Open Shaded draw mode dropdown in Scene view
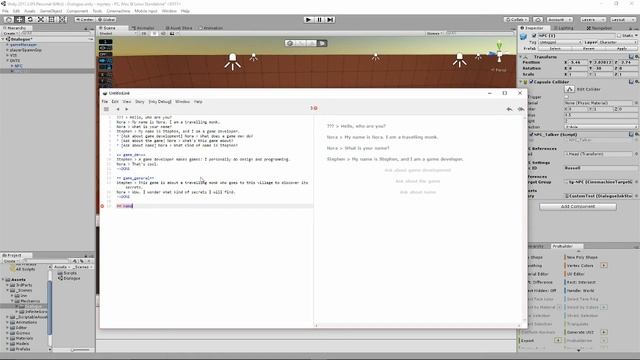 coord(118,34)
